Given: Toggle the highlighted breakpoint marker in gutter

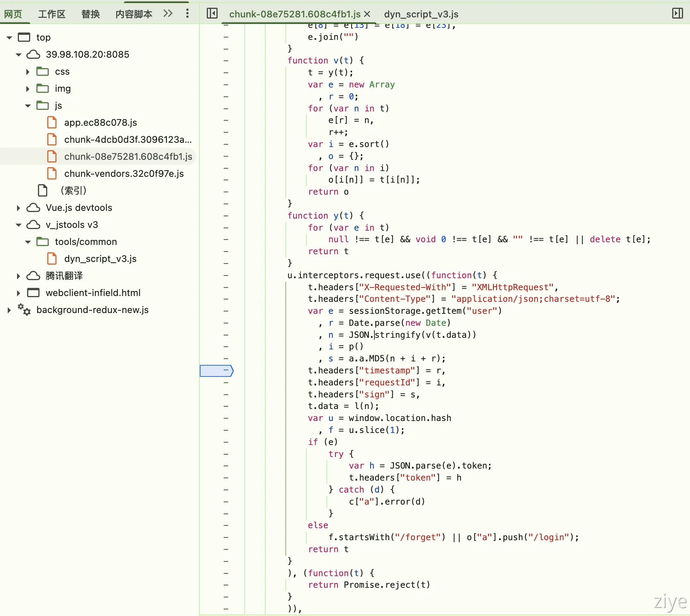Looking at the screenshot, I should [216, 371].
